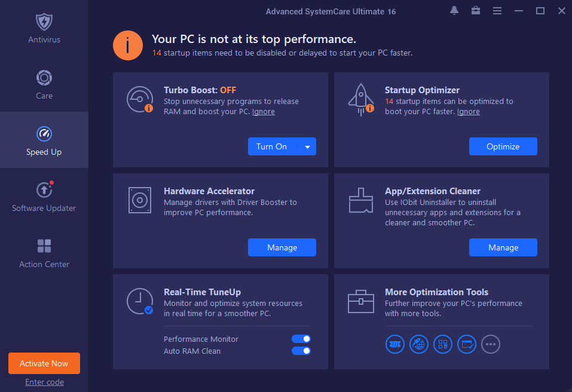The width and height of the screenshot is (572, 392).
Task: Toggle the Performance Monitor switch
Action: click(x=301, y=339)
